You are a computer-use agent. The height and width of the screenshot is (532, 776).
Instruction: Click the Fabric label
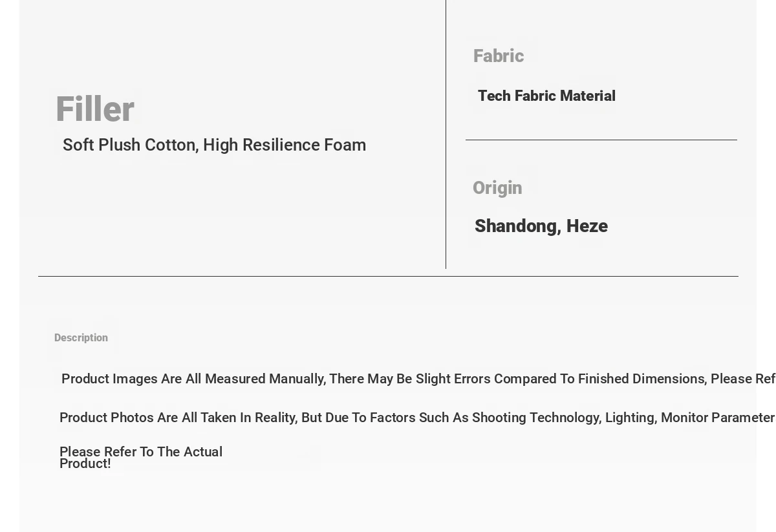point(498,56)
